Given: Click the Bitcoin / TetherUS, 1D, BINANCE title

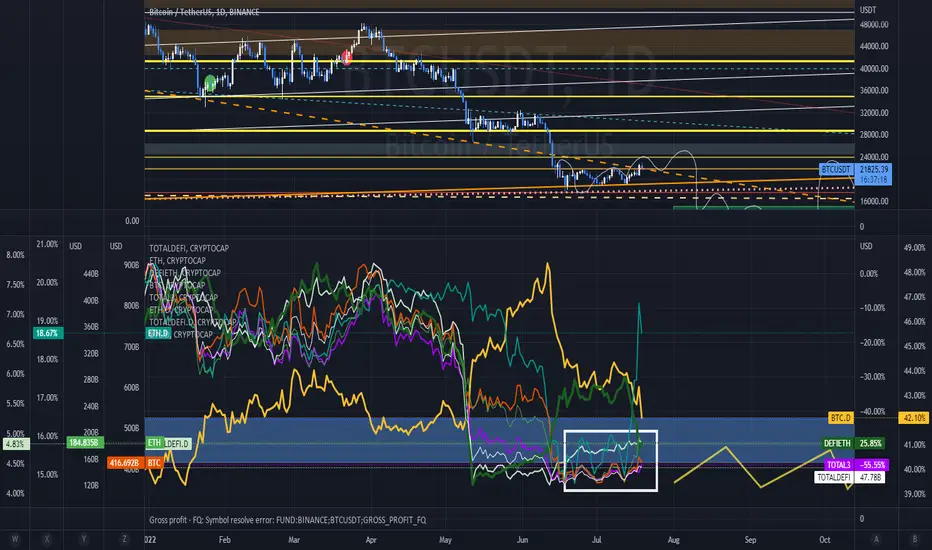Looking at the screenshot, I should click(x=204, y=12).
